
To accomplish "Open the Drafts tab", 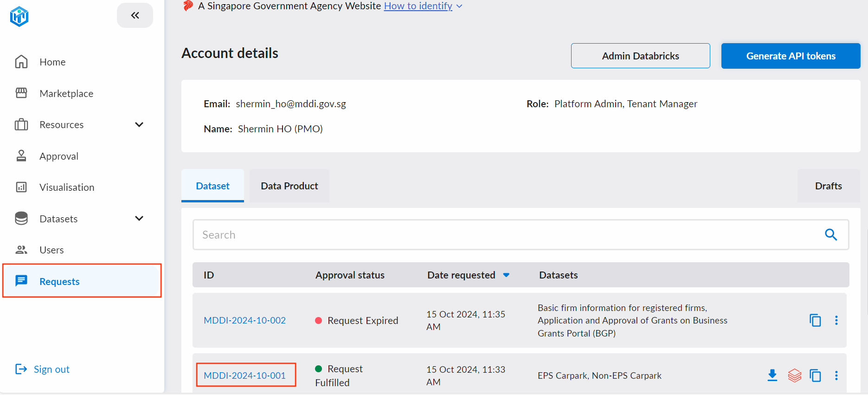I will click(x=829, y=186).
